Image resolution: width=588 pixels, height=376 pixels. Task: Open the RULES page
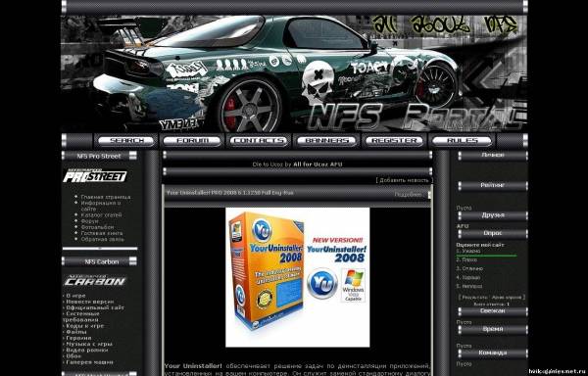click(462, 141)
